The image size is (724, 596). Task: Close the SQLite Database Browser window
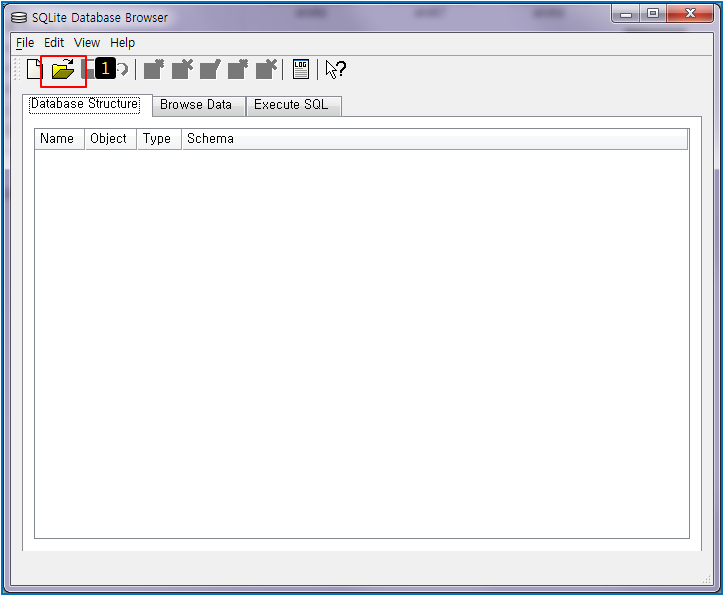click(x=690, y=14)
